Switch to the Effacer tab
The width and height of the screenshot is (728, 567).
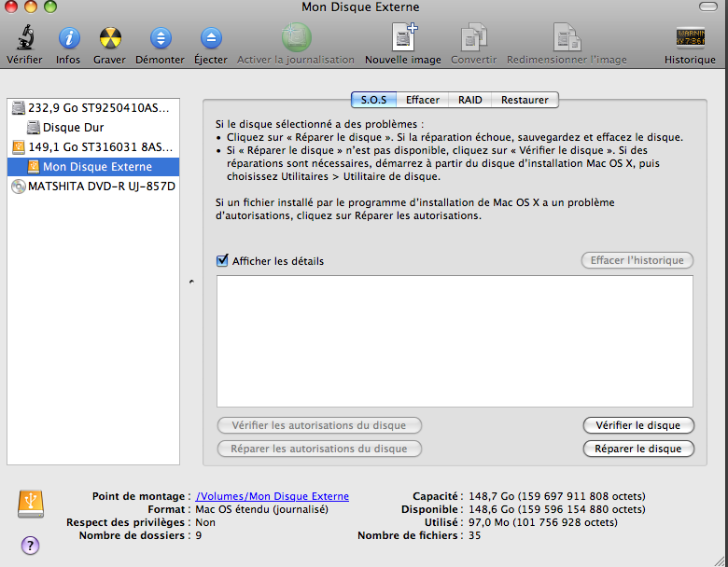pos(423,100)
